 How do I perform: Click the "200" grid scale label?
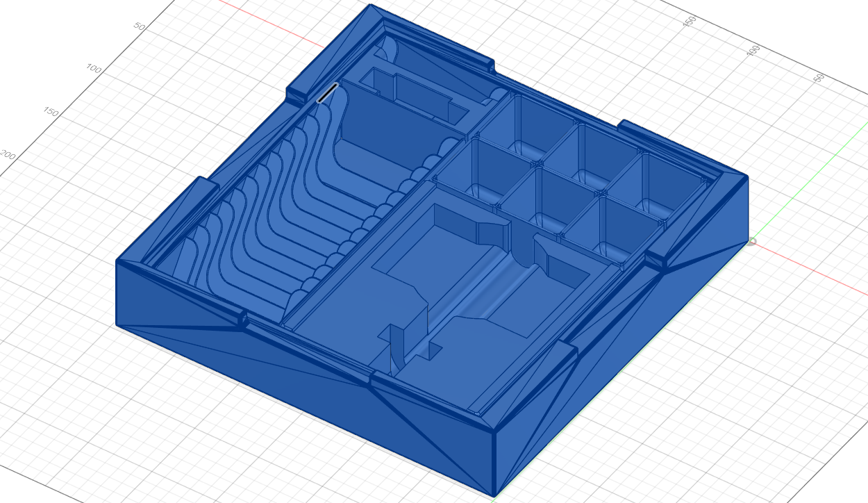[x=8, y=156]
